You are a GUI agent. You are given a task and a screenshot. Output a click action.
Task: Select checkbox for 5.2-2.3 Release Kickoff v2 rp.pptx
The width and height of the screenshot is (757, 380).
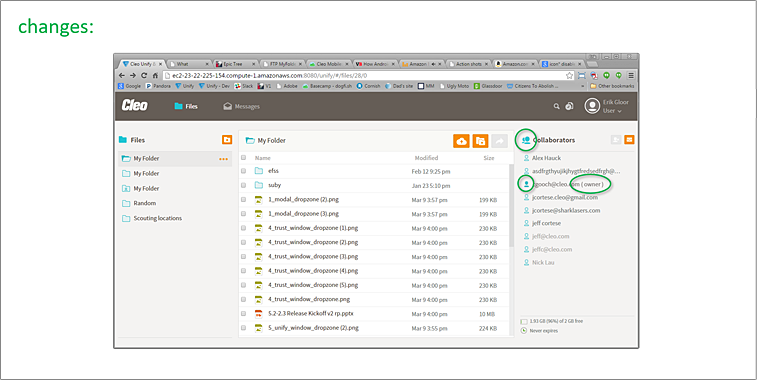pyautogui.click(x=243, y=313)
